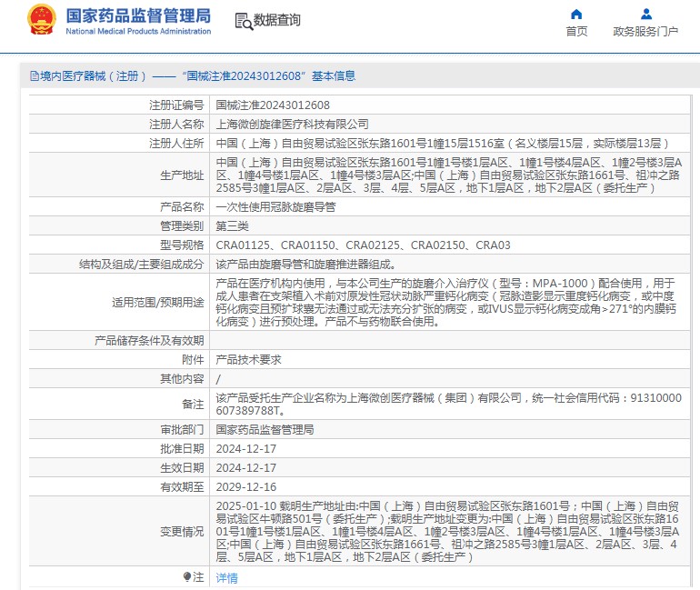Click the 适用范围/预期用途 description text
The width and height of the screenshot is (700, 590).
(x=446, y=303)
